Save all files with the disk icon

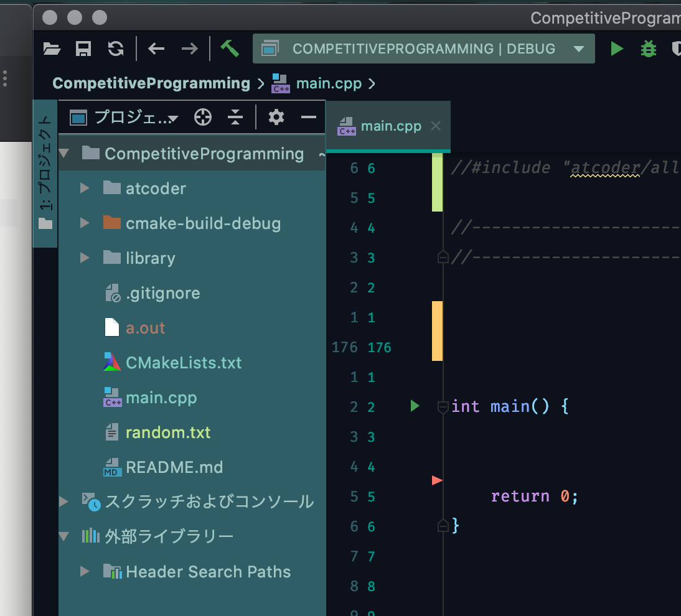[83, 49]
